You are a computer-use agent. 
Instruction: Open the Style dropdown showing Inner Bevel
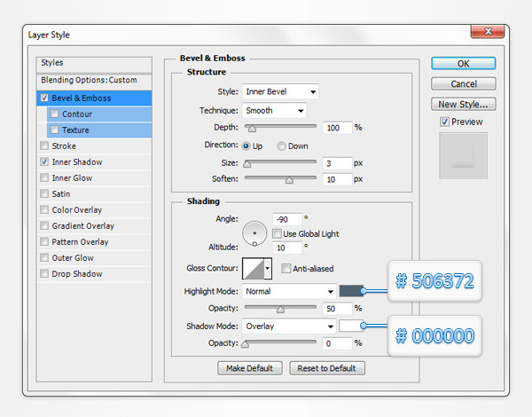pos(280,91)
